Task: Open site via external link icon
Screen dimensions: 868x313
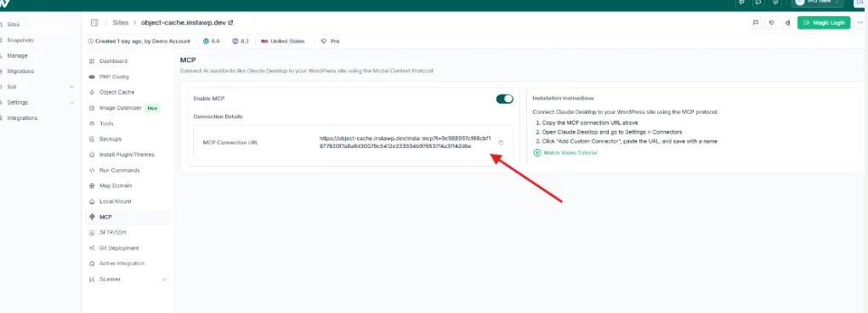Action: click(231, 23)
